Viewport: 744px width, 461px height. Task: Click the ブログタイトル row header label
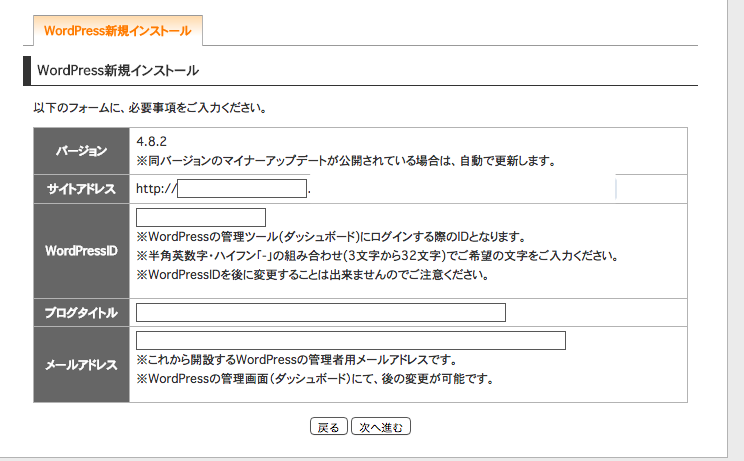[82, 313]
